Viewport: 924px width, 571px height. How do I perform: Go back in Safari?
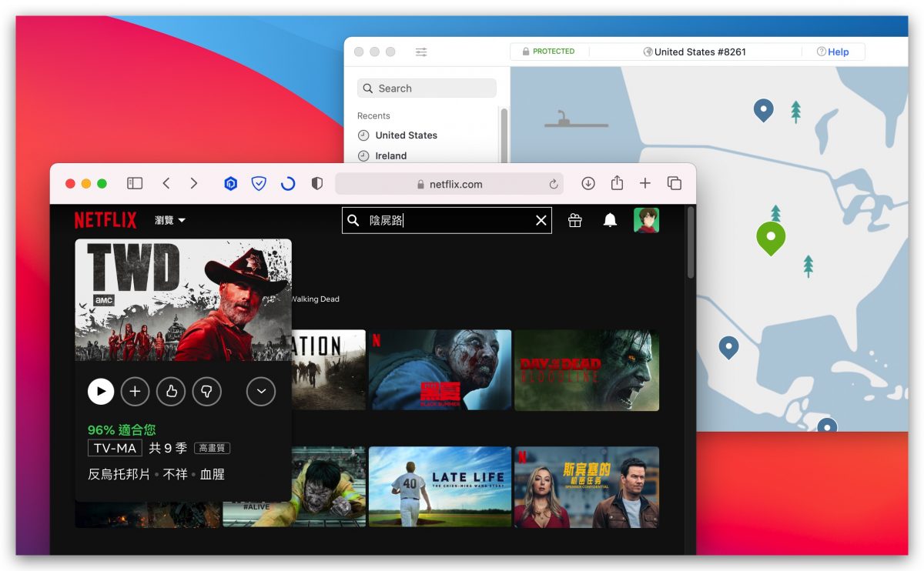tap(166, 183)
